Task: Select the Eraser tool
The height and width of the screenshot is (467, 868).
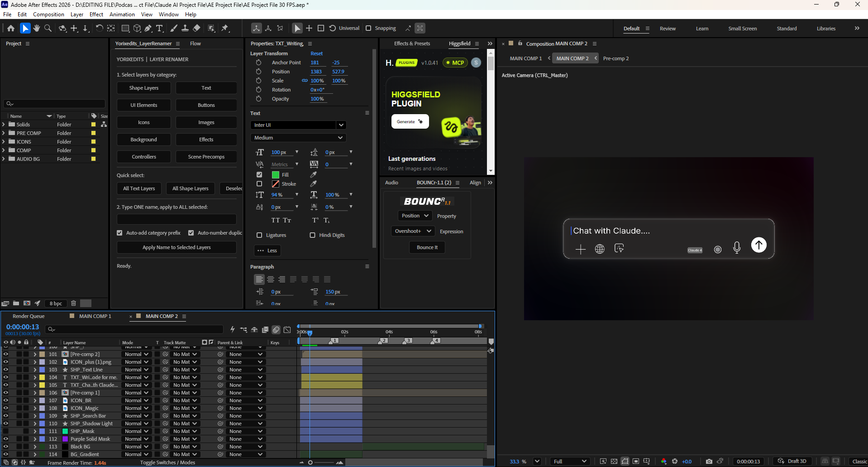Action: (x=196, y=28)
